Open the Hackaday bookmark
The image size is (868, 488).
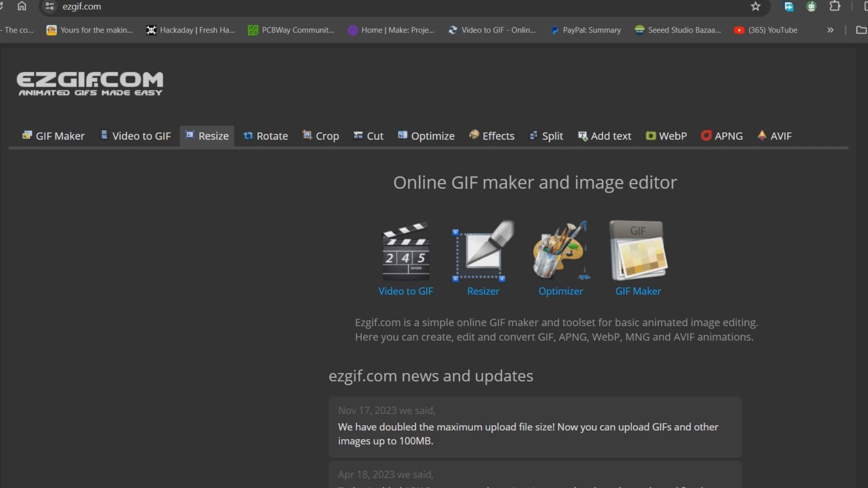[190, 30]
